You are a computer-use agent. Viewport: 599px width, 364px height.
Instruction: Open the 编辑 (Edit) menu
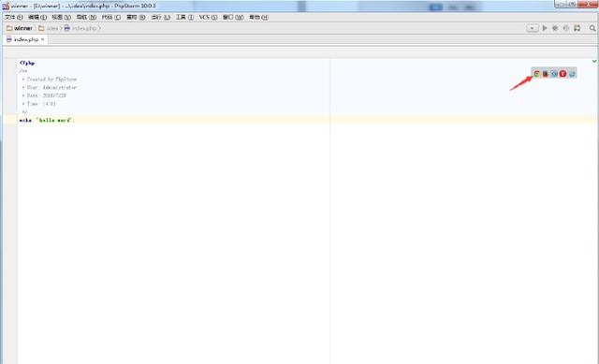(x=37, y=17)
